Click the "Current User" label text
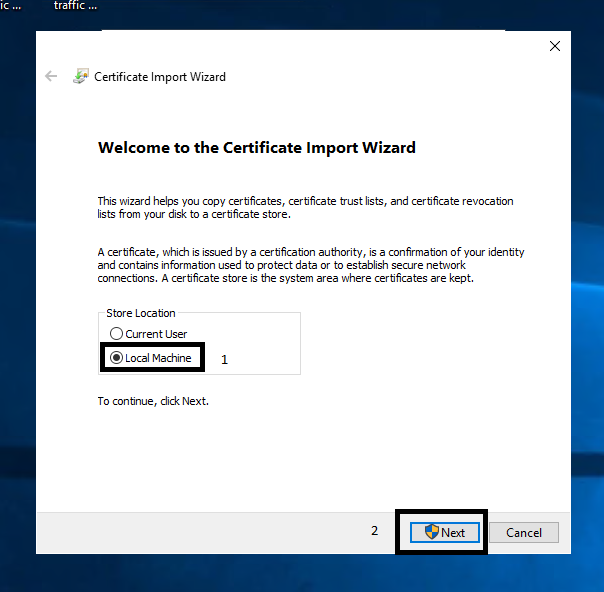 [156, 334]
